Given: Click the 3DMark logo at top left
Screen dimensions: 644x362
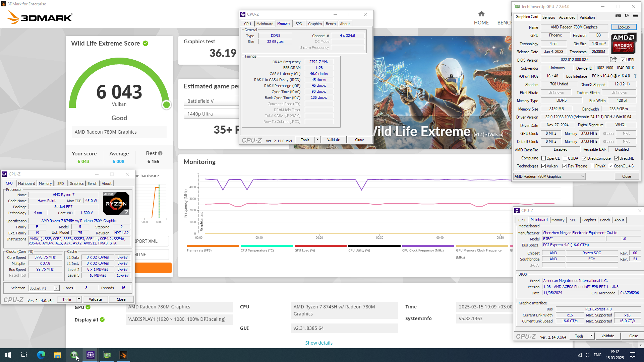Looking at the screenshot, I should click(39, 17).
